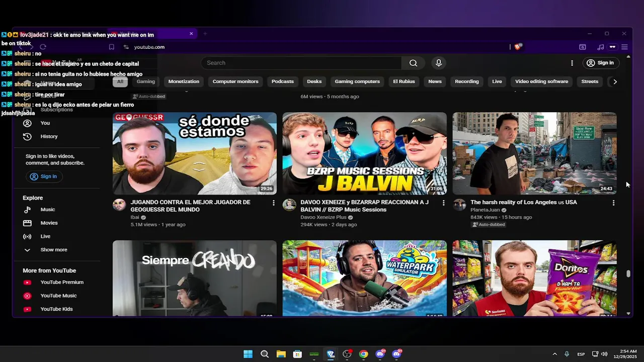644x362 pixels.
Task: Select the Recording filter chip
Action: point(467,81)
